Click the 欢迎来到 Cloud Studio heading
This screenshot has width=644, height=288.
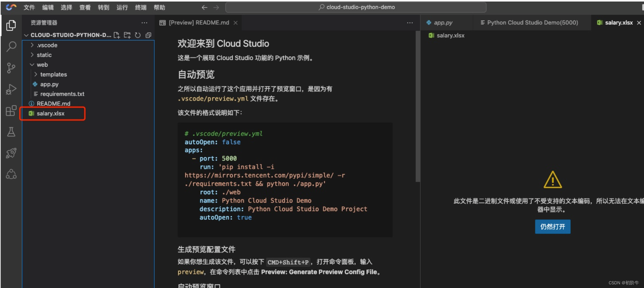(x=223, y=43)
